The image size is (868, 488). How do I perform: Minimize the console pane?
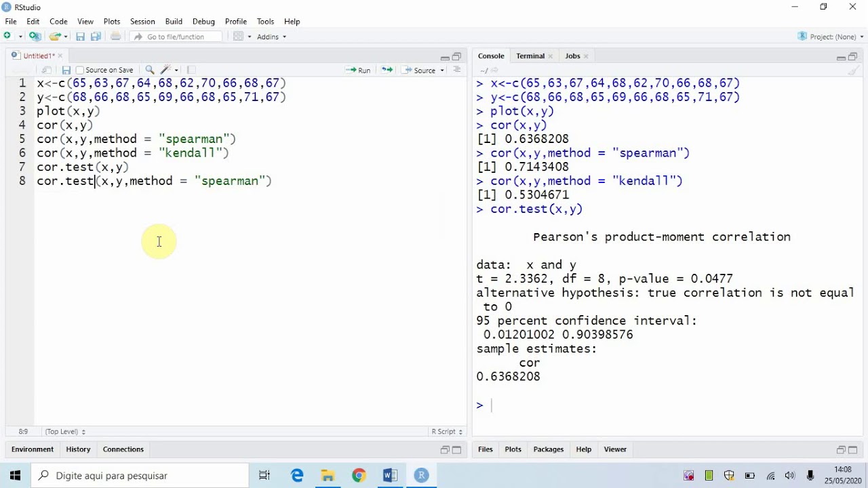tap(841, 57)
